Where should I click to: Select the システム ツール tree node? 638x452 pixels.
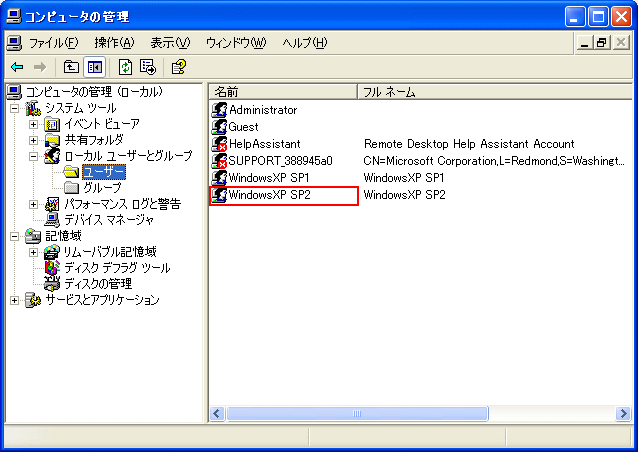coord(81,108)
